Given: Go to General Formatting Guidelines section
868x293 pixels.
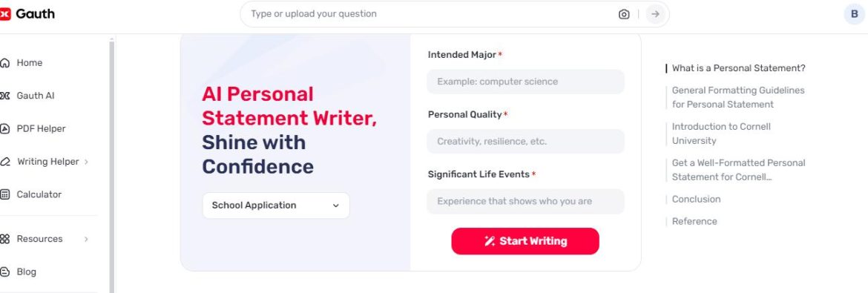Looking at the screenshot, I should [738, 97].
